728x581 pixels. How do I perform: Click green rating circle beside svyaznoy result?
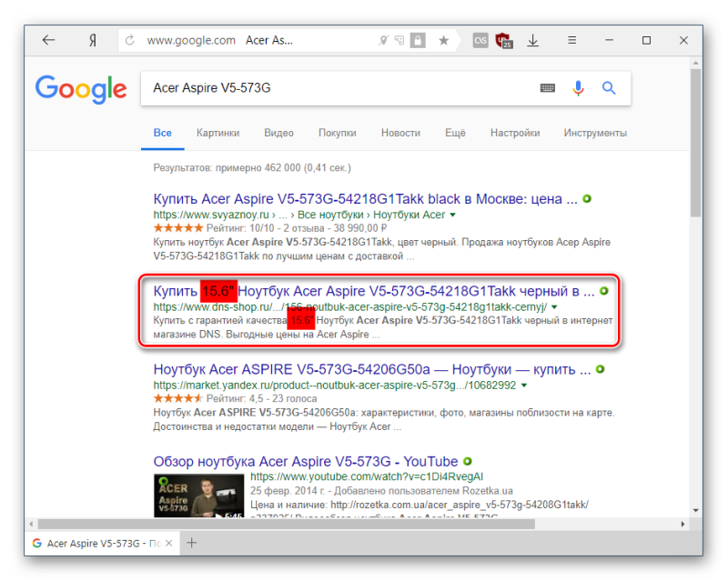pos(587,198)
